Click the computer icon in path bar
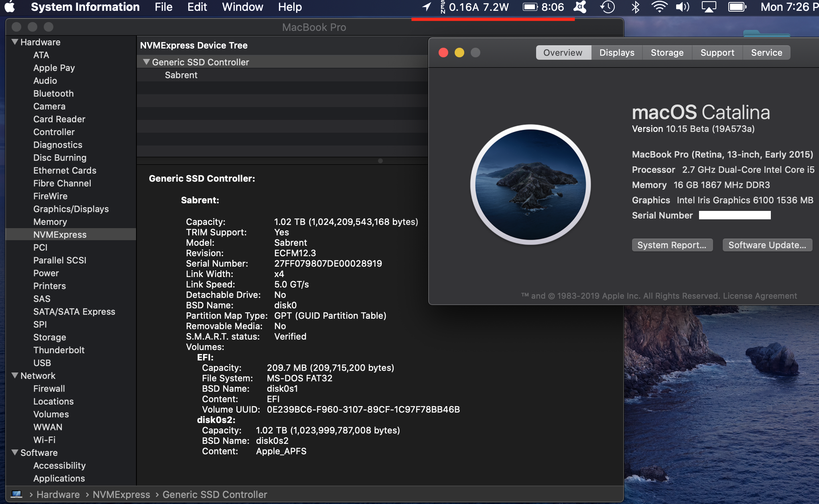The width and height of the screenshot is (819, 504). coord(16,494)
